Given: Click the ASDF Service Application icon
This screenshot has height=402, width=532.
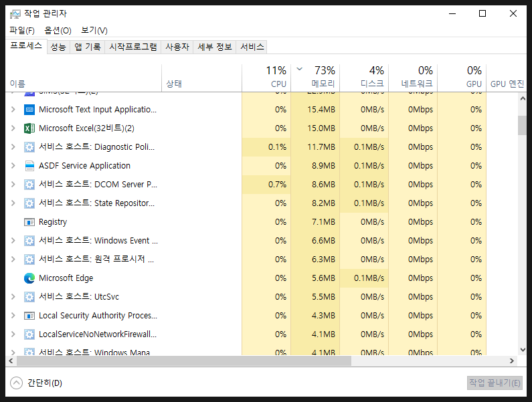Looking at the screenshot, I should click(29, 166).
